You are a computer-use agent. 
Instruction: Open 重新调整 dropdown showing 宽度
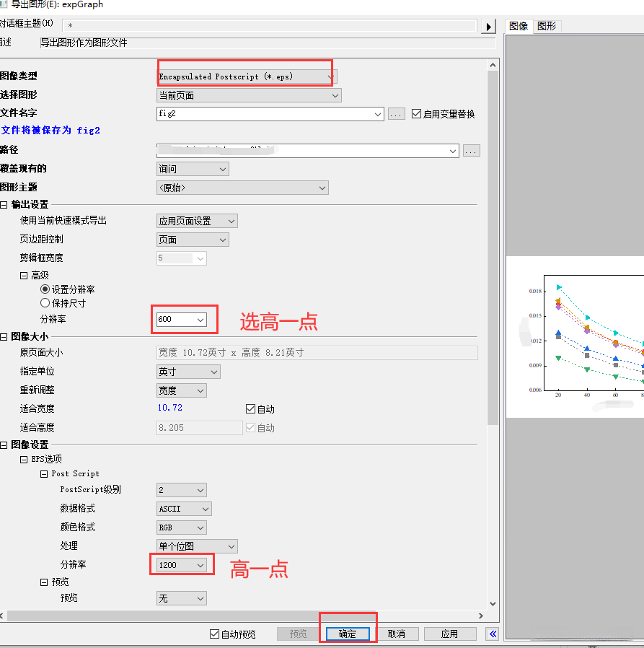pos(181,390)
